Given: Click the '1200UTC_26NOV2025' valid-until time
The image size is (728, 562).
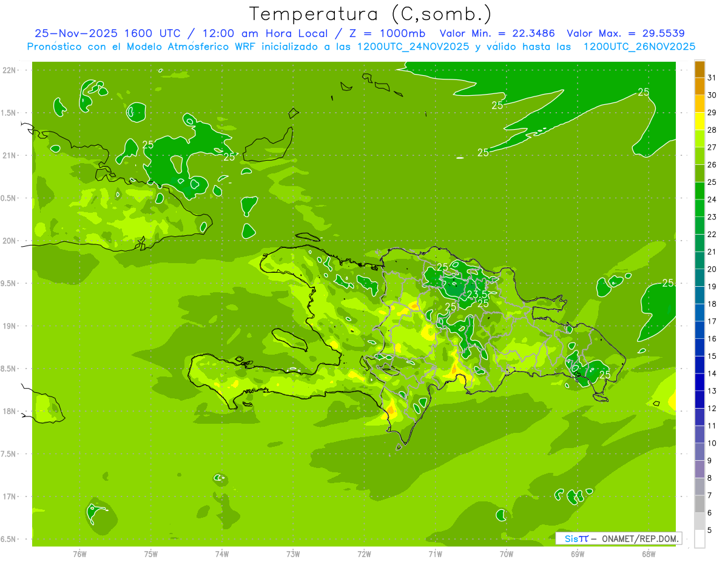Looking at the screenshot, I should tap(639, 47).
